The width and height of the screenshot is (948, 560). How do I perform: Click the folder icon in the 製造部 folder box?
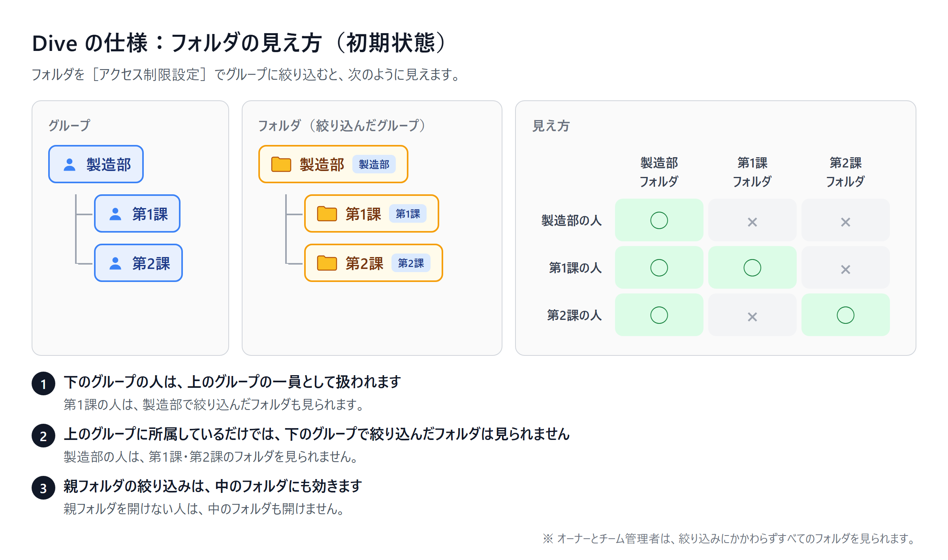coord(281,164)
